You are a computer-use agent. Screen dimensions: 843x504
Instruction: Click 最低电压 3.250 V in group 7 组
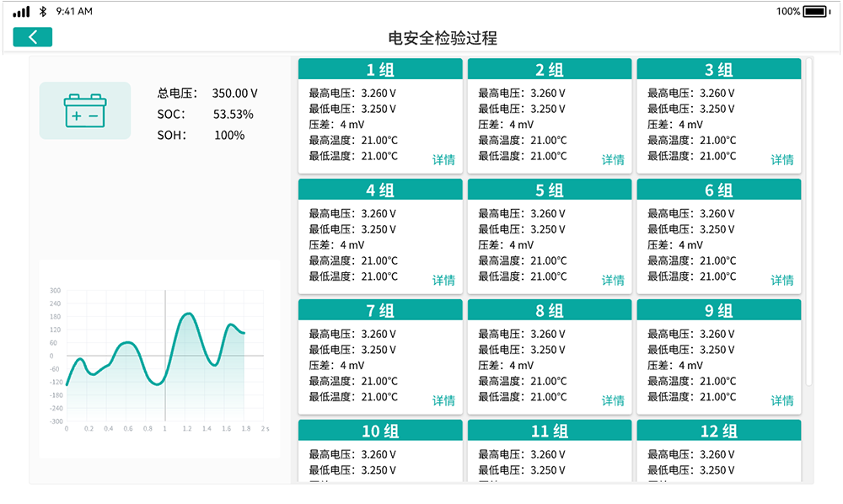pyautogui.click(x=352, y=350)
